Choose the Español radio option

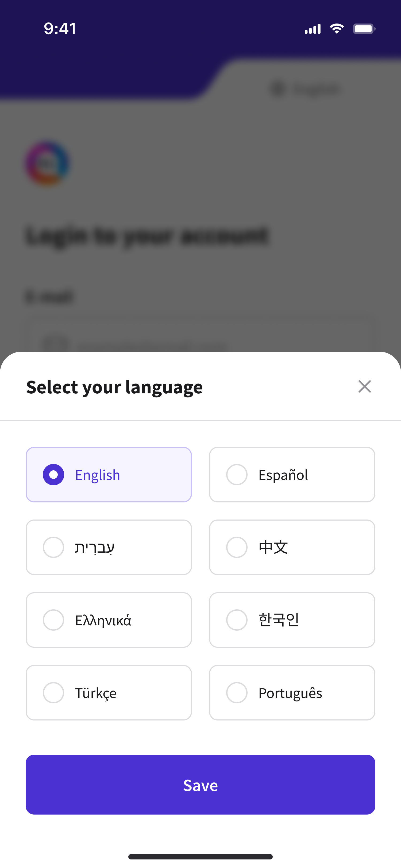tap(237, 474)
